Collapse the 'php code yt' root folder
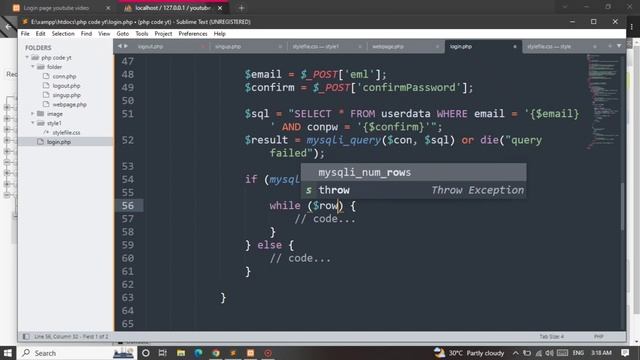This screenshot has height=360, width=640. [x=27, y=58]
